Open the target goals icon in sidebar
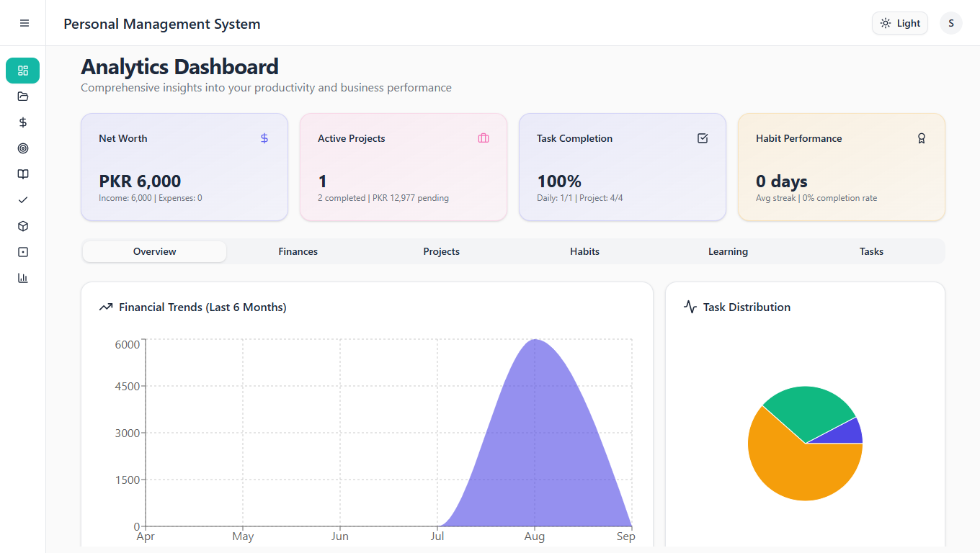 [x=23, y=148]
